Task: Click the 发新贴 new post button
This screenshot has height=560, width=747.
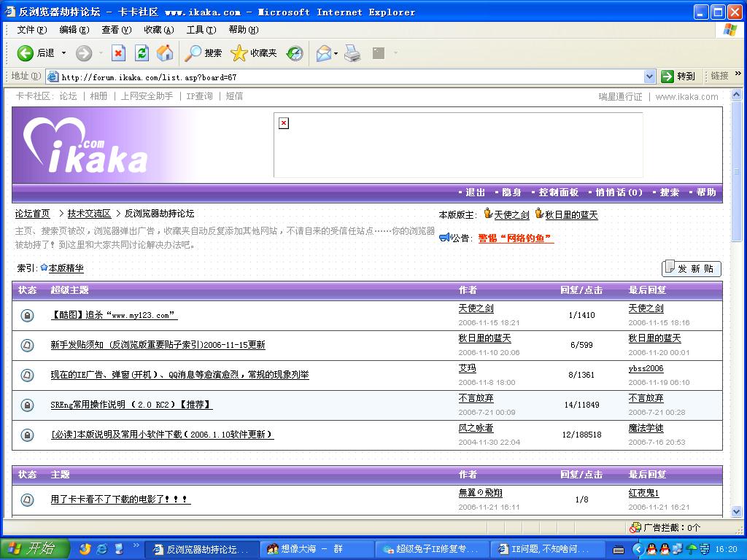Action: pos(692,268)
